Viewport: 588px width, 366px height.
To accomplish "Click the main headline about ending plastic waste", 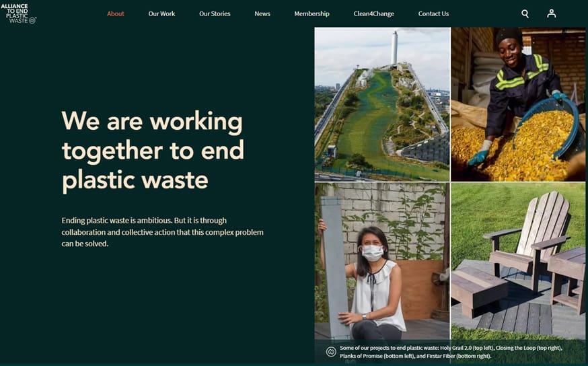I will click(x=153, y=151).
